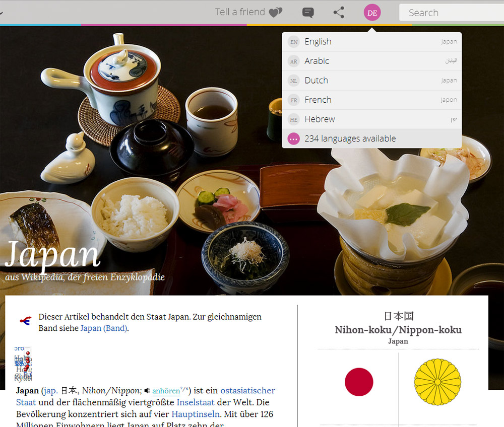Select Dutch from language list

pos(371,81)
